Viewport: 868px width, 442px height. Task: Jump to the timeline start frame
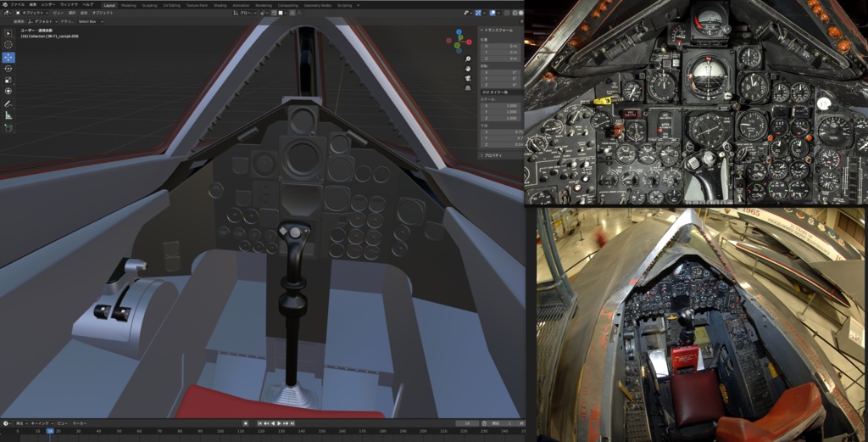pyautogui.click(x=261, y=423)
